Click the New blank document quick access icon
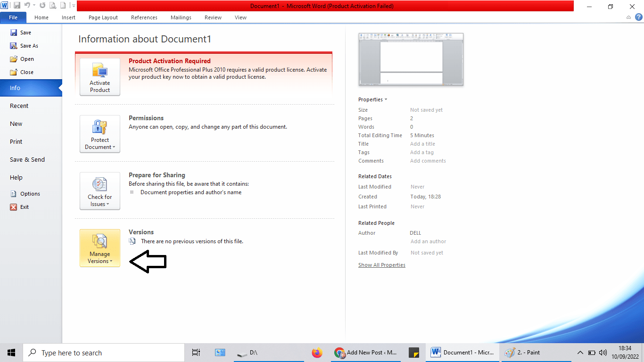Screen dimensions: 644x362 coord(63,6)
